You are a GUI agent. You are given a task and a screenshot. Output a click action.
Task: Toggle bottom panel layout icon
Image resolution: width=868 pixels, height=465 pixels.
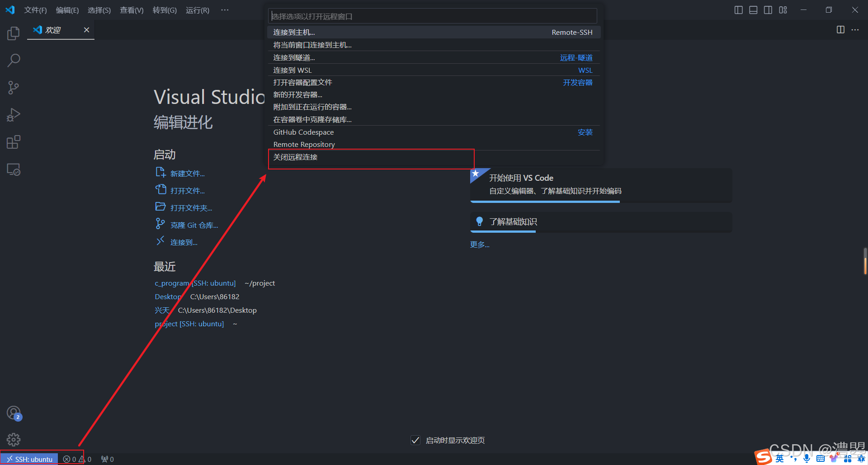[x=753, y=10]
